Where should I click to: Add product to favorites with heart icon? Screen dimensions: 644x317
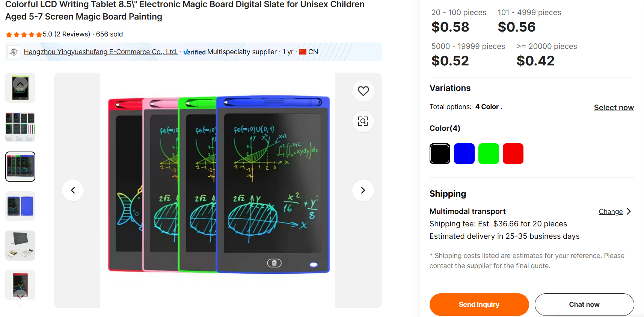point(363,91)
